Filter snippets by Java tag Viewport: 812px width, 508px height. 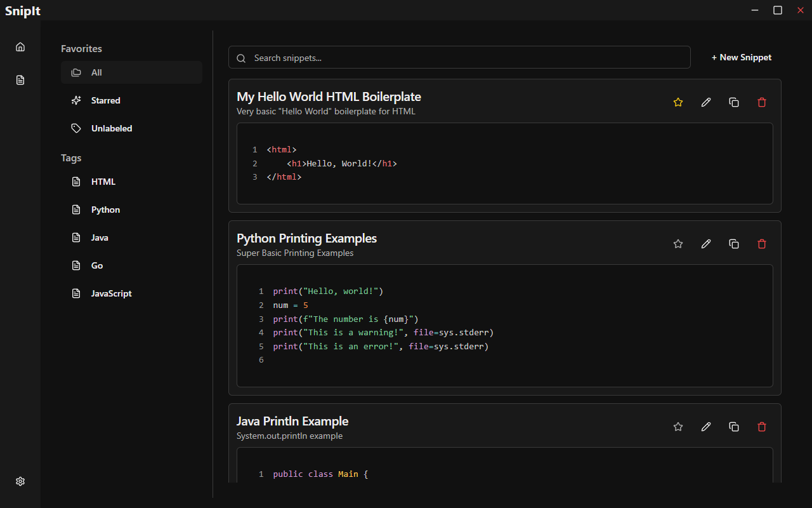pyautogui.click(x=131, y=237)
